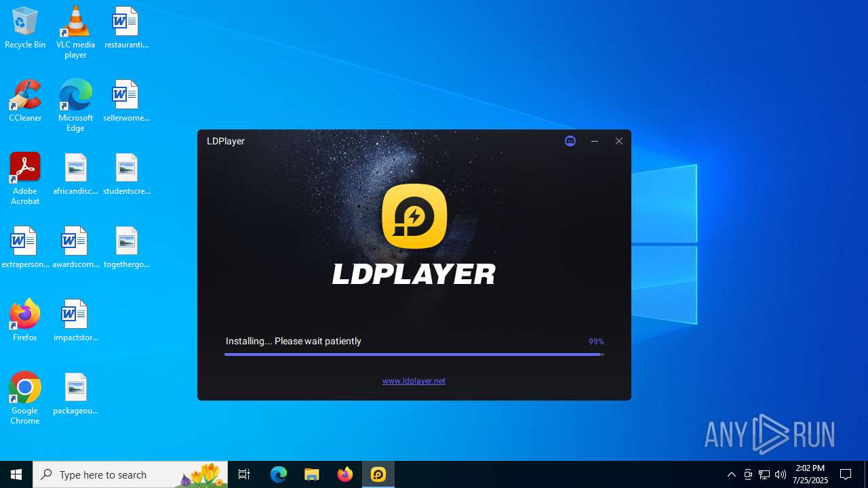
Task: Select the togethergo... image file
Action: coord(126,248)
